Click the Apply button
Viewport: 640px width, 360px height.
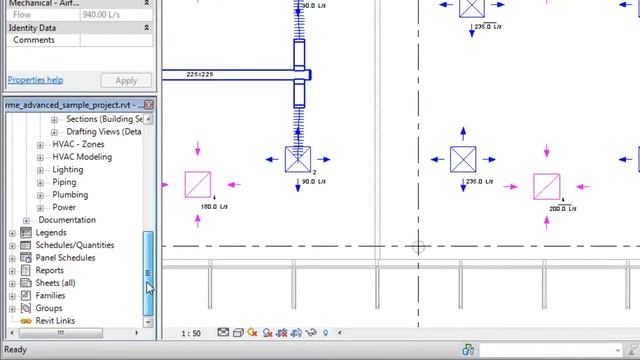126,80
